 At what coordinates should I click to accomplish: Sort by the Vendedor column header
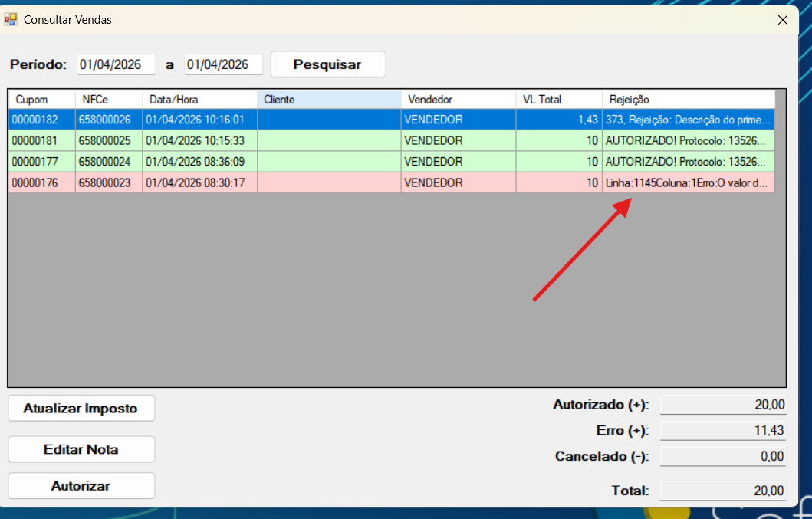pos(458,100)
